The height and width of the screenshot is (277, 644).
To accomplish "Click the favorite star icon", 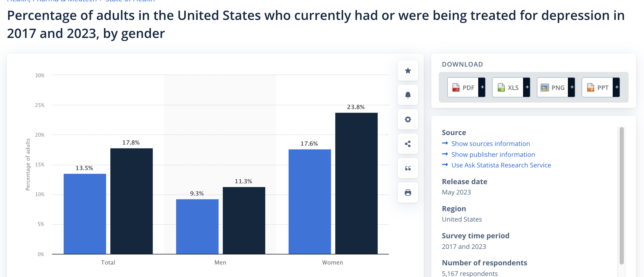I will coord(408,71).
